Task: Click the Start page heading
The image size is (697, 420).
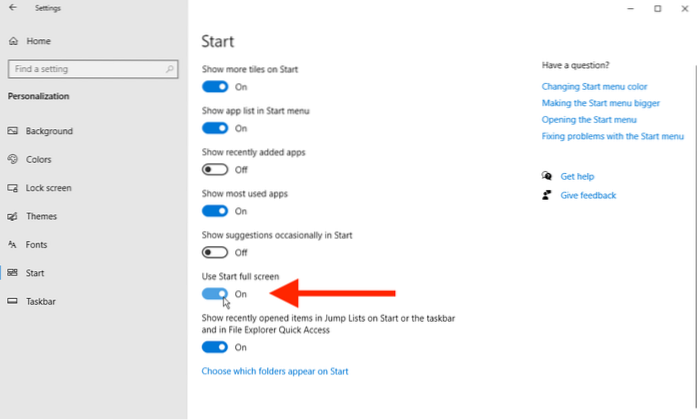Action: coord(217,41)
